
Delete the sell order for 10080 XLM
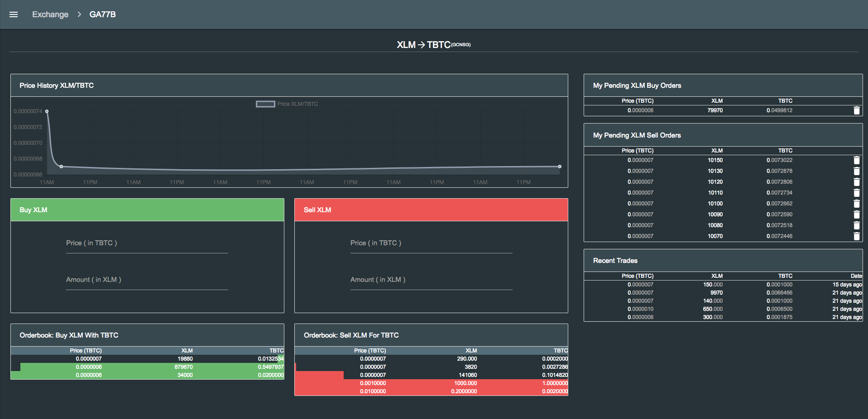coord(857,225)
